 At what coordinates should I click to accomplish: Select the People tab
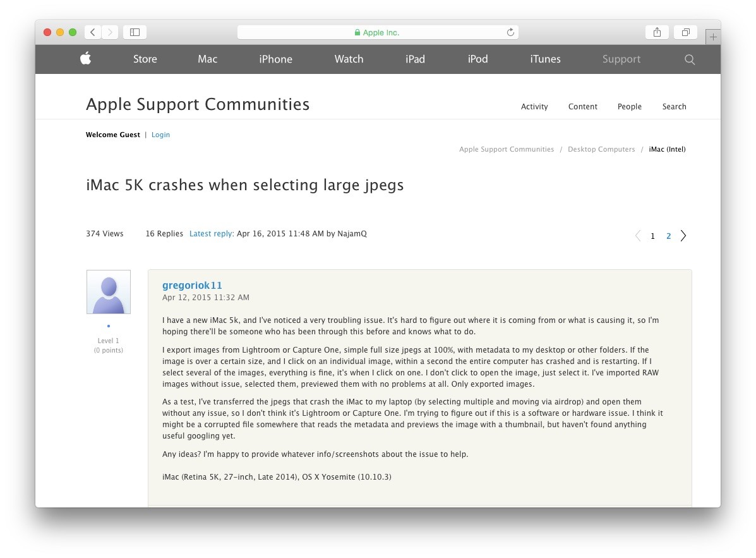[x=629, y=107]
